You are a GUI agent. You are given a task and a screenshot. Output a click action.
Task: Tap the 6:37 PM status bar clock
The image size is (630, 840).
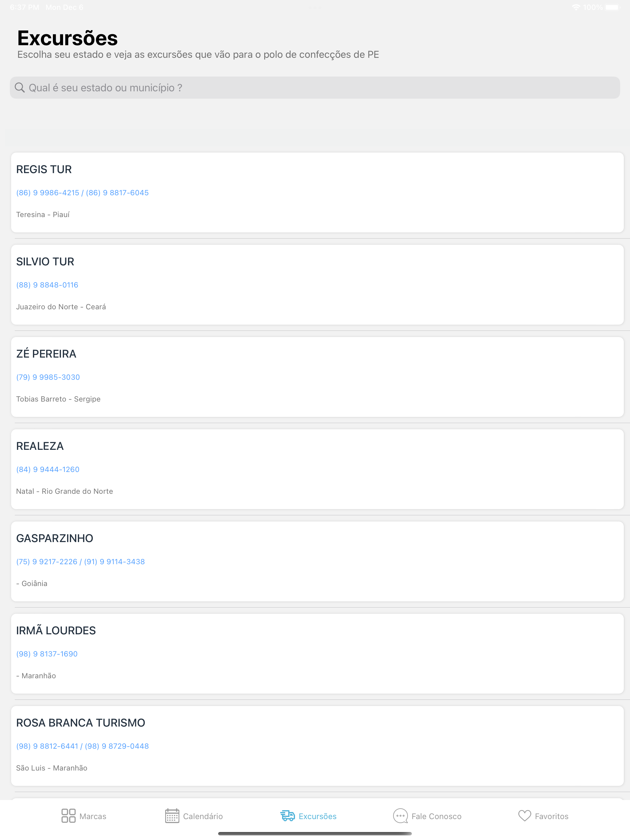(25, 7)
